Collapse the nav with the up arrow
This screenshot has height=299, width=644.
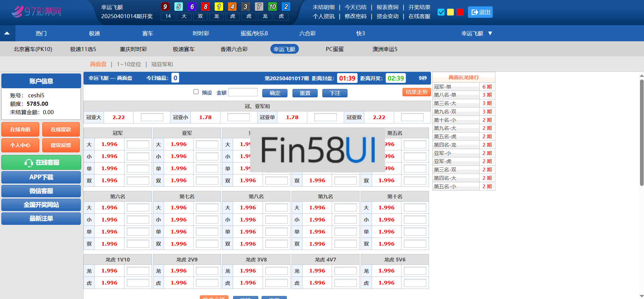7,33
